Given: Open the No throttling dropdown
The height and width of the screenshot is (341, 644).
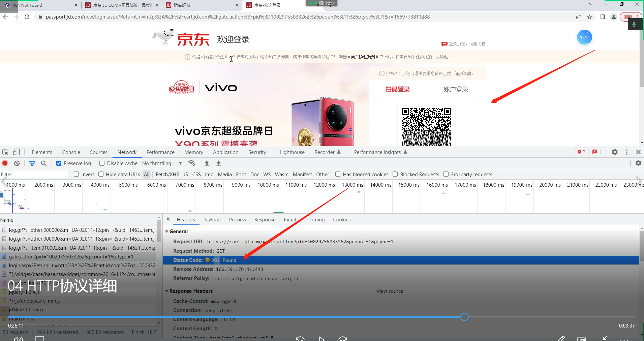Looking at the screenshot, I should click(x=162, y=163).
